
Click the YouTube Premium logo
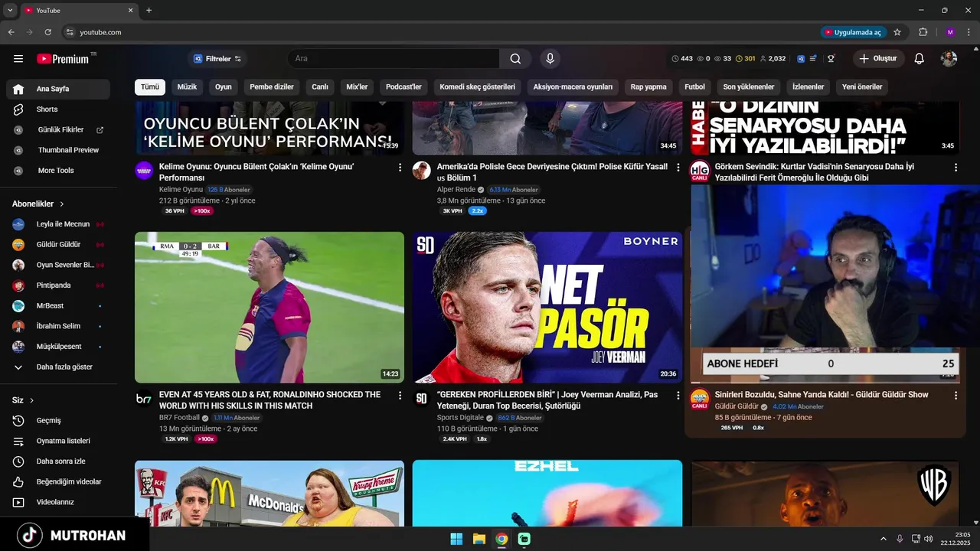[x=63, y=59]
